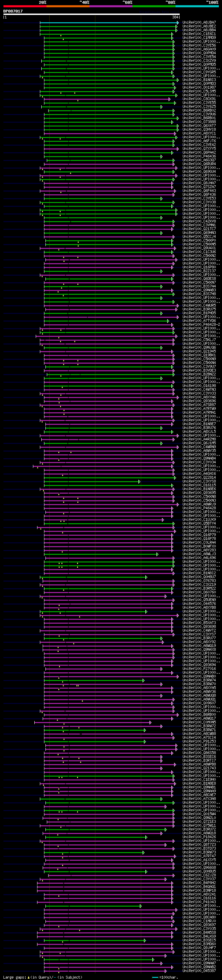This screenshot has height=980, width=222.
Task: Click hit label UniRef100_C5LSM5
Action: point(199,91)
